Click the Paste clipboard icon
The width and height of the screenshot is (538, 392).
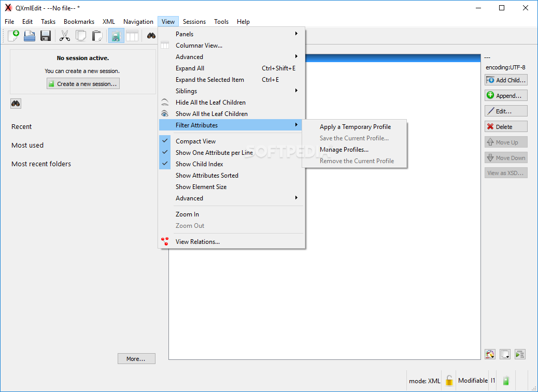tap(97, 36)
